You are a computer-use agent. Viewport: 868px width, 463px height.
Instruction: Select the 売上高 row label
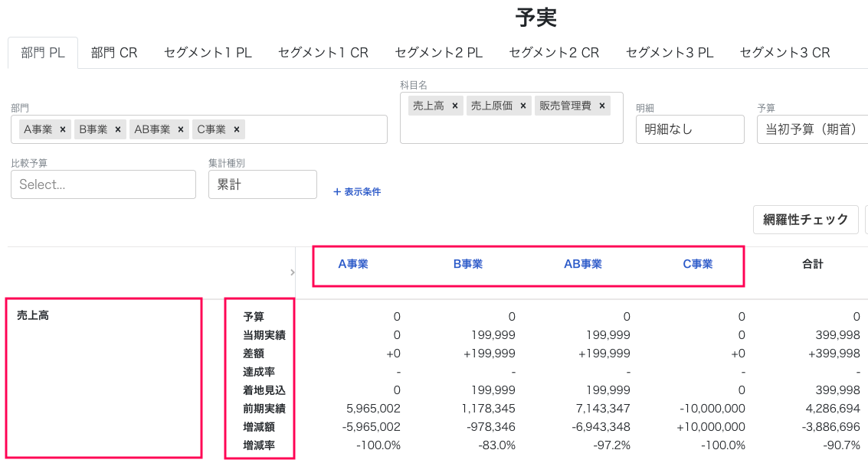coord(33,315)
